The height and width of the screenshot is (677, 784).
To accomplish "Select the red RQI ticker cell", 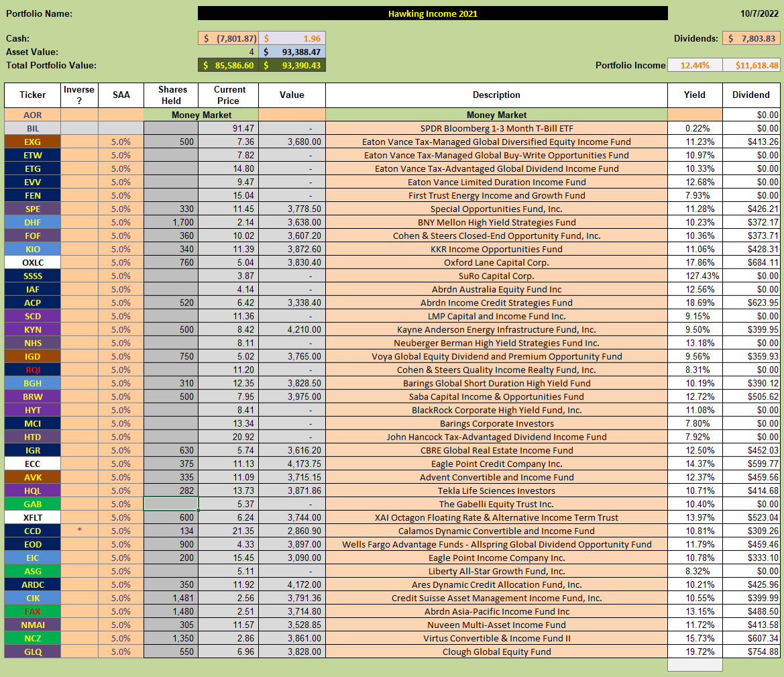I will [32, 370].
